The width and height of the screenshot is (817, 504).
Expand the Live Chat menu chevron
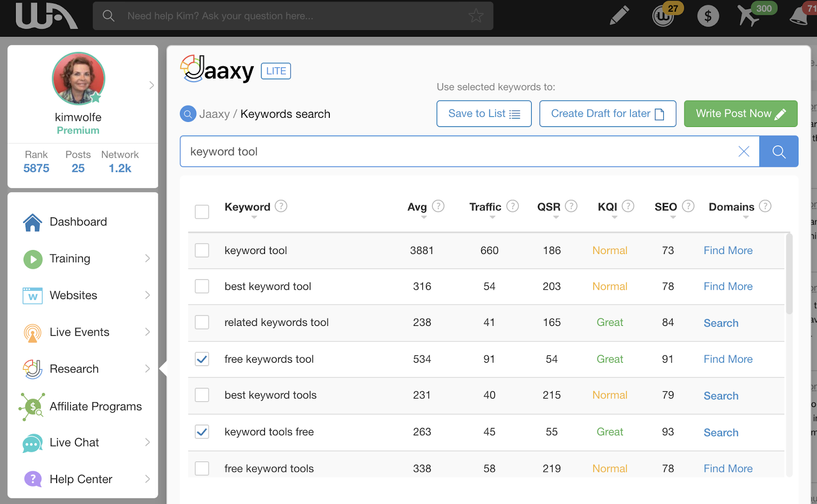[x=148, y=442]
